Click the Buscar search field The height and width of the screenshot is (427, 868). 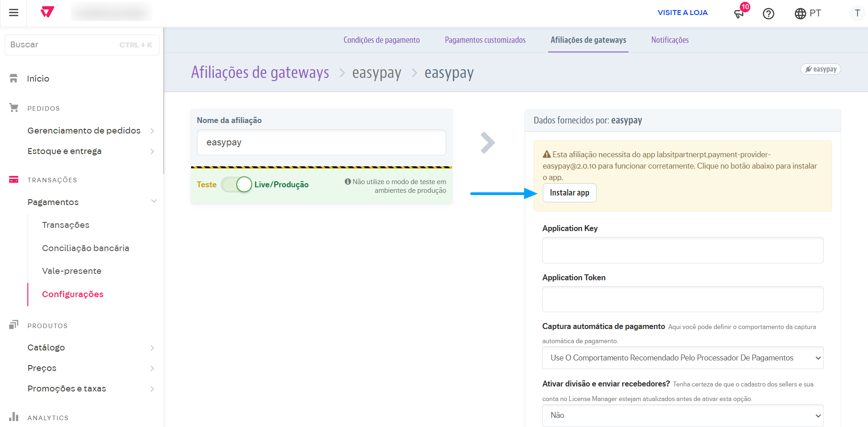82,45
